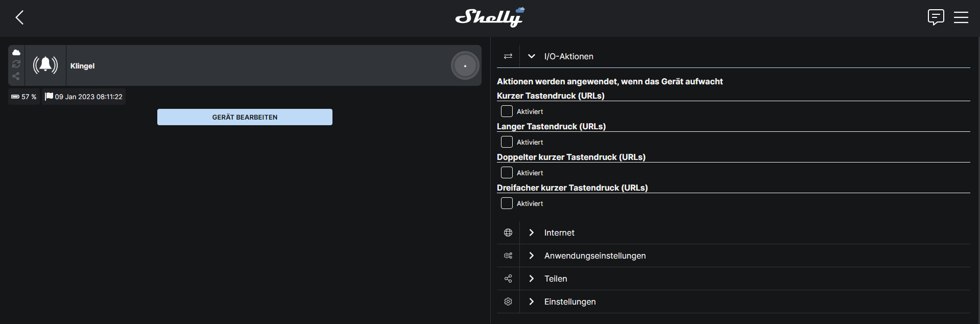Click the Internet globe icon
The width and height of the screenshot is (980, 324).
point(508,233)
